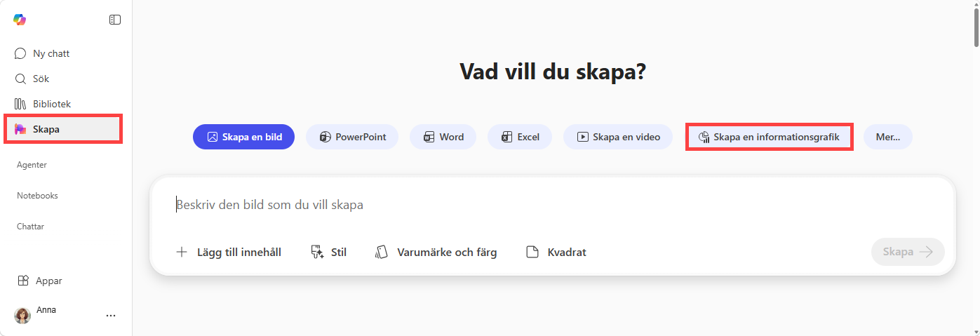Click Skapa en informationsgrafik button
980x336 pixels.
(769, 137)
